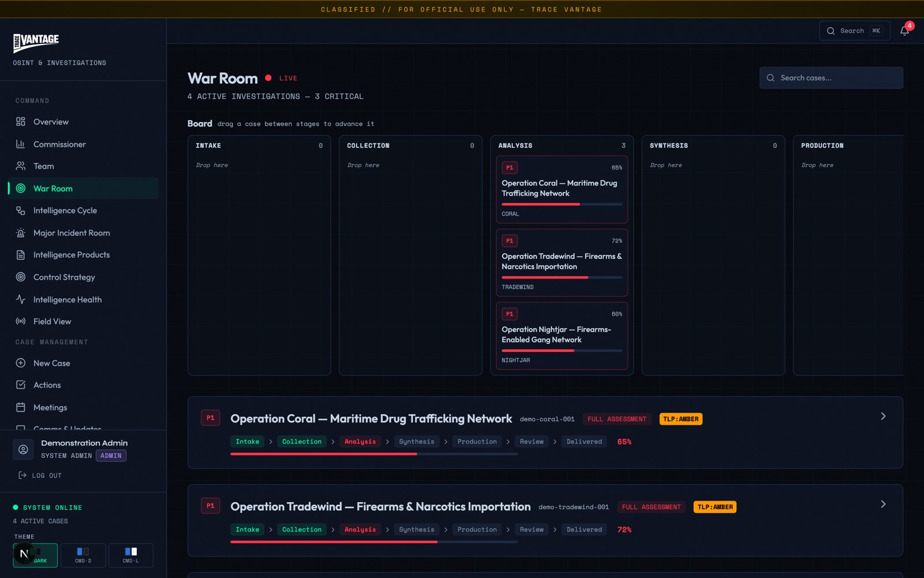Click P1 priority badge in Operation Tradewind row
This screenshot has height=578, width=924.
point(210,506)
